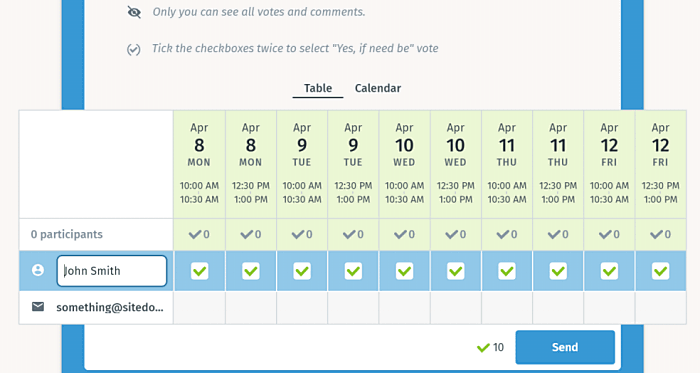The width and height of the screenshot is (700, 373).
Task: Click the Apr 11 THU 12:30 PM column header
Action: tap(558, 164)
